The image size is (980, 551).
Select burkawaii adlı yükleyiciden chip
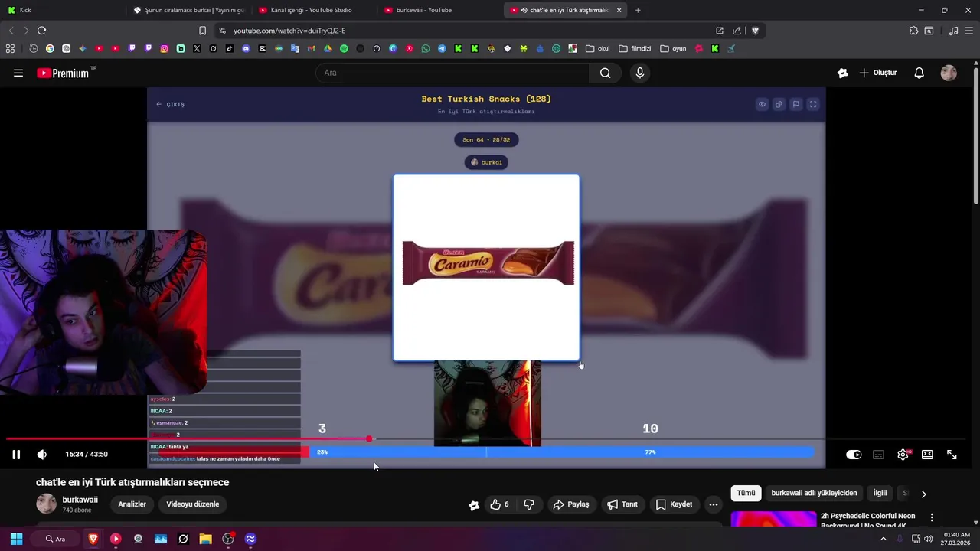(814, 494)
